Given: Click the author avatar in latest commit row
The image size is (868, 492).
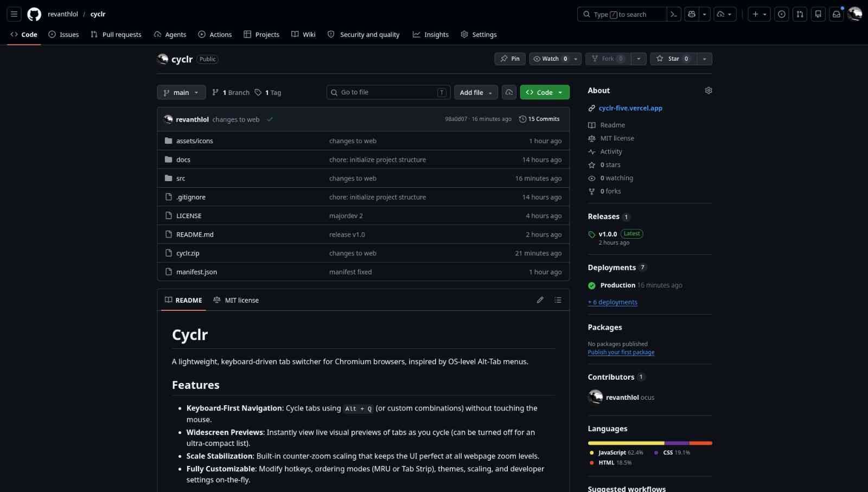Looking at the screenshot, I should click(168, 119).
